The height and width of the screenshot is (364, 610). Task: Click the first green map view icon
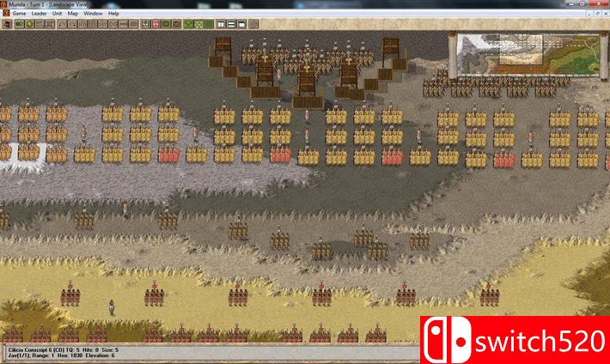(188, 24)
